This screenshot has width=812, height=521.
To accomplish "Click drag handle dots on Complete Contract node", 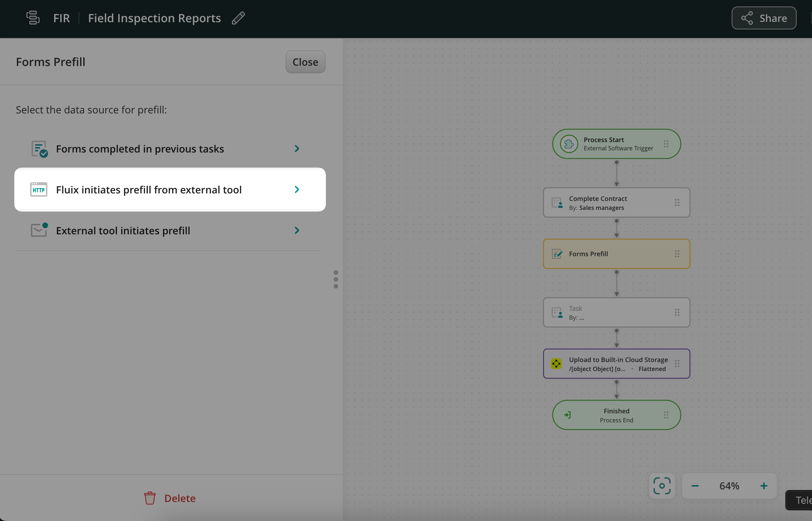I will click(677, 203).
